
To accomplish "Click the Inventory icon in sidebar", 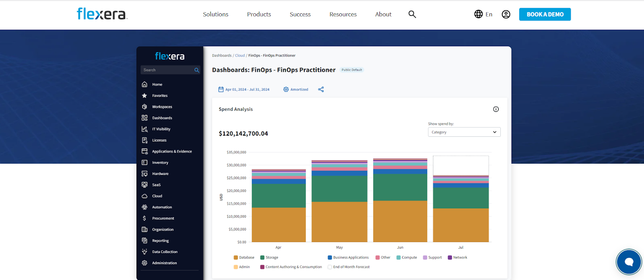I will tap(144, 163).
